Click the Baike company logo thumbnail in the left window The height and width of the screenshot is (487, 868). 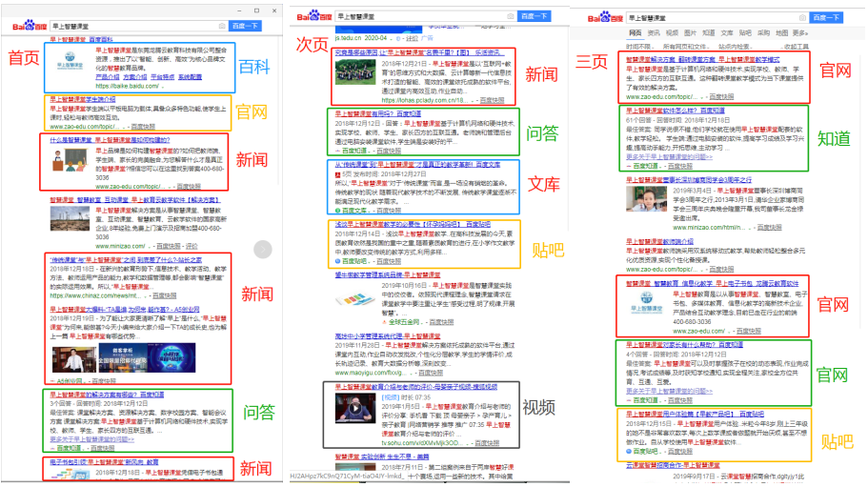tap(71, 60)
